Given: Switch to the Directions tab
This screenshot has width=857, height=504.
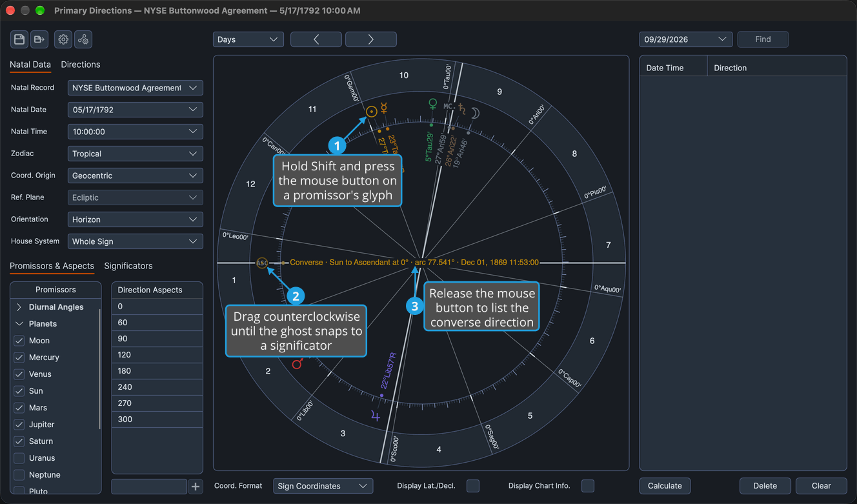Looking at the screenshot, I should pyautogui.click(x=81, y=65).
